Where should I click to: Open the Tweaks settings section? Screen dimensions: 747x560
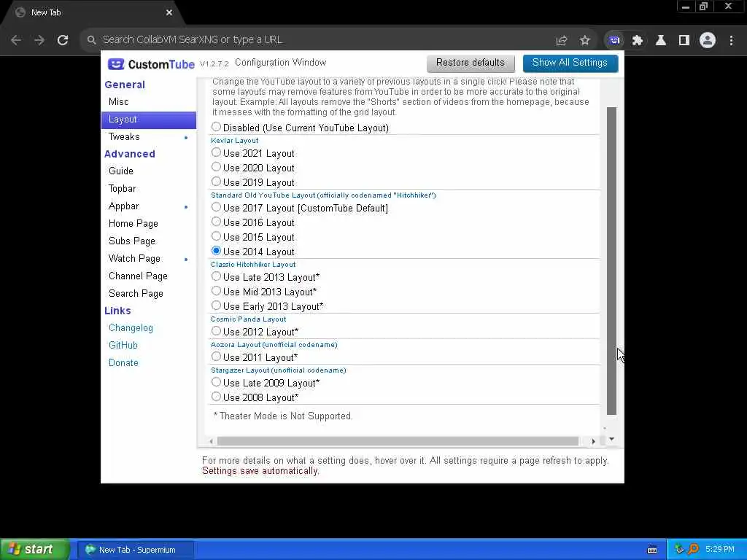[x=149, y=137]
